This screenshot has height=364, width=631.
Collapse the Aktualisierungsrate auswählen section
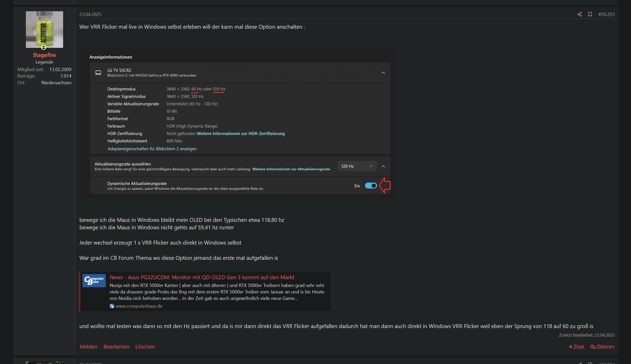tap(383, 166)
